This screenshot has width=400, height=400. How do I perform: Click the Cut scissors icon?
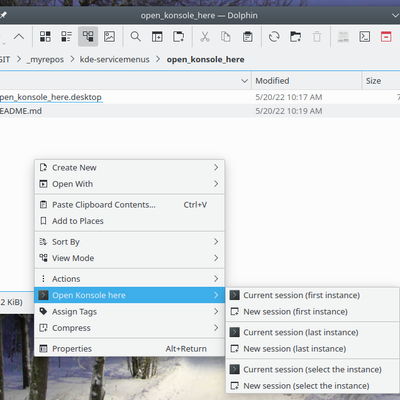tap(205, 36)
